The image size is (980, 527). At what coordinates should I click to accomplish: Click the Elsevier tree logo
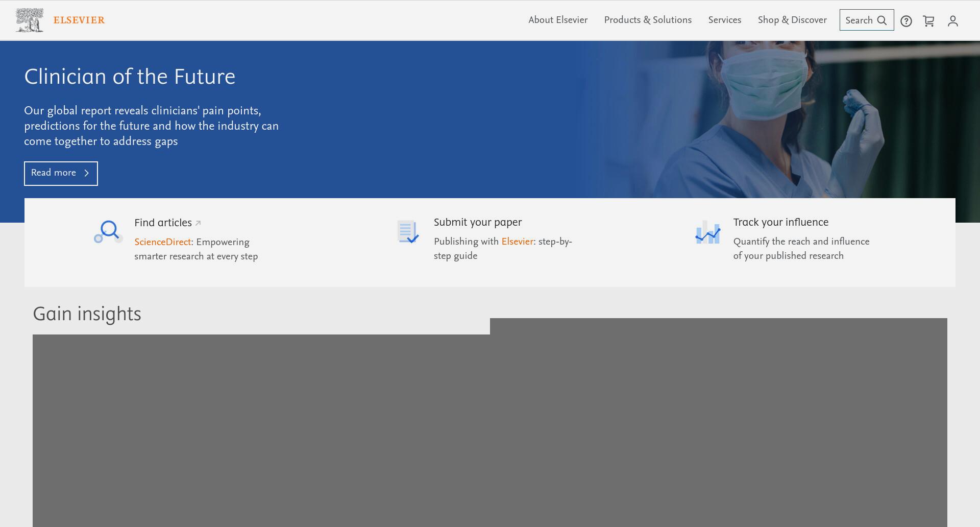point(30,20)
